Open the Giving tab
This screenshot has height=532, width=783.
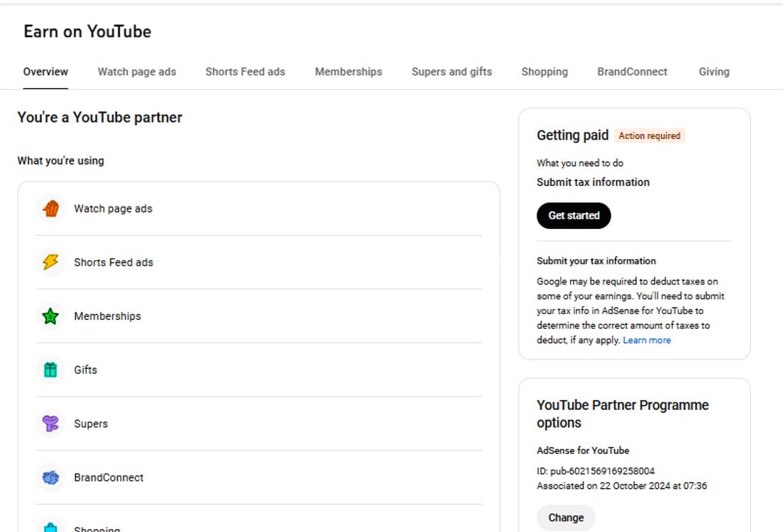(714, 72)
